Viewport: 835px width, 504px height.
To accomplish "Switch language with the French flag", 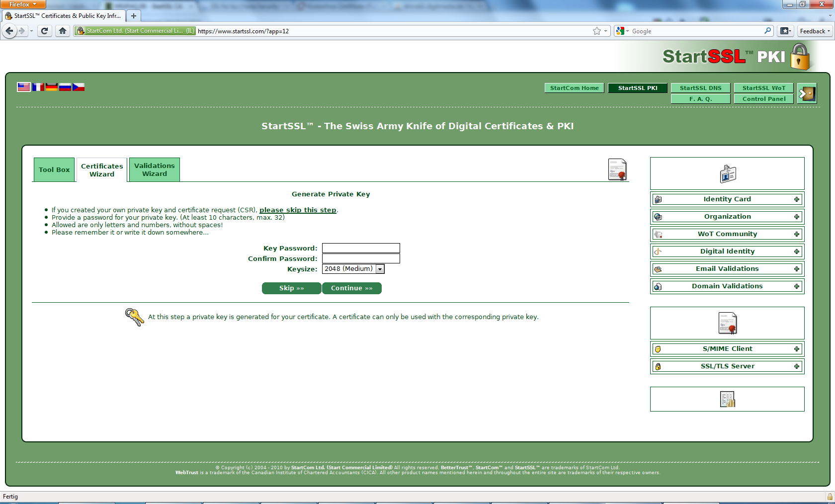I will coord(38,87).
